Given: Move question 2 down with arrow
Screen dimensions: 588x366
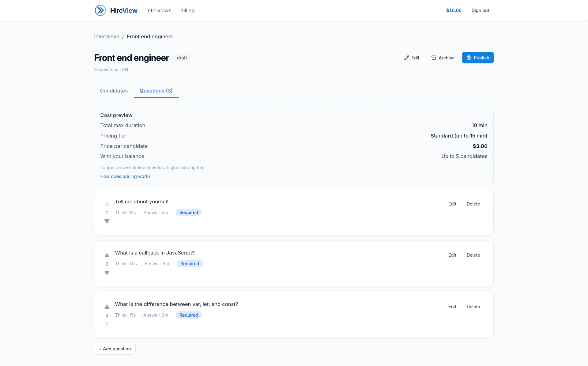Looking at the screenshot, I should tap(107, 273).
